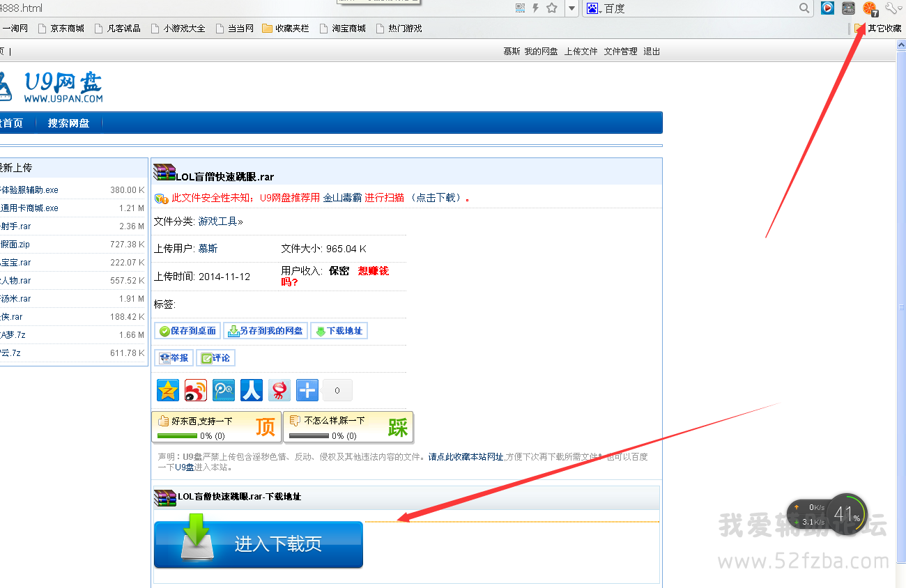Share to Sina Weibo icon
The width and height of the screenshot is (906, 588).
(x=196, y=390)
